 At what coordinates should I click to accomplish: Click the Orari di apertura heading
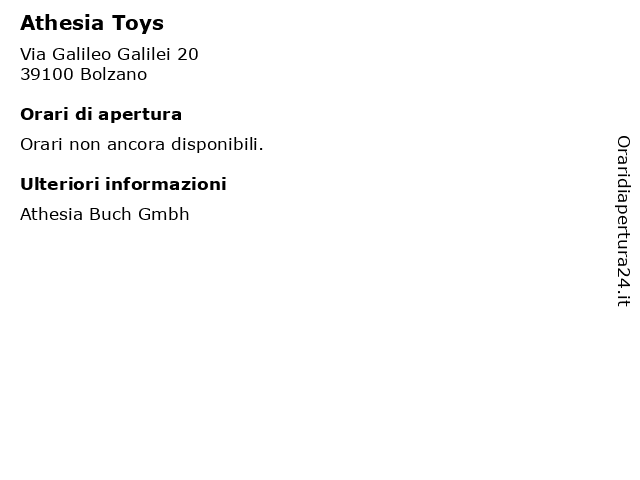click(101, 115)
